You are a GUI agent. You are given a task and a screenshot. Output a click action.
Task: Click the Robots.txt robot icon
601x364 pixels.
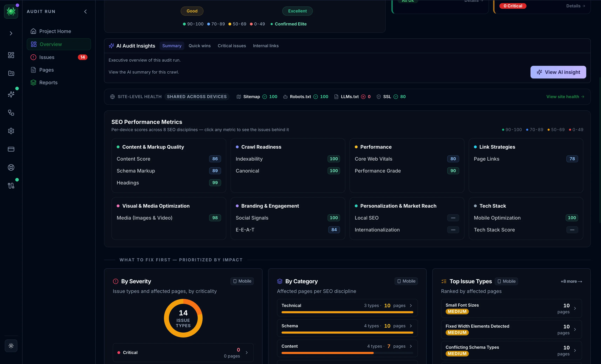(x=285, y=97)
